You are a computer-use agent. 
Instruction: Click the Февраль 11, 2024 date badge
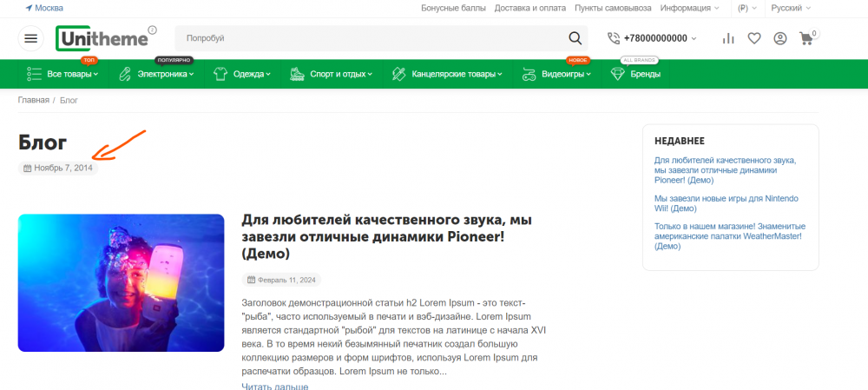coord(281,280)
